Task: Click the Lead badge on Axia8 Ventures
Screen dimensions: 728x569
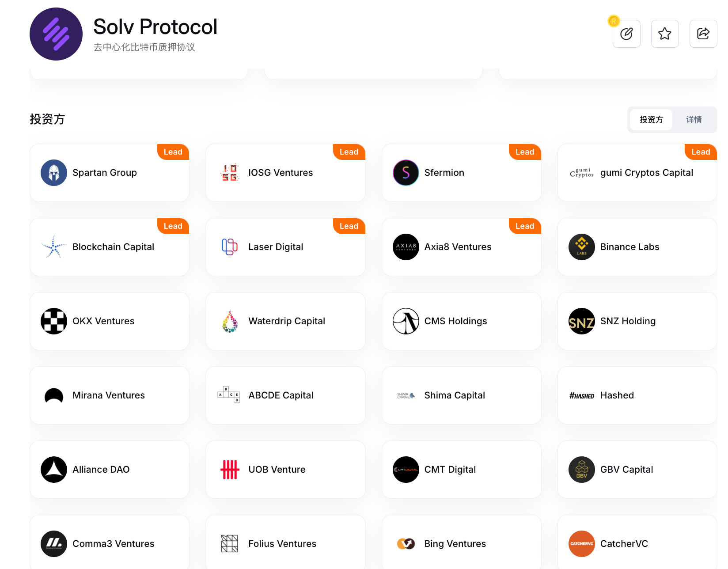Action: [525, 226]
